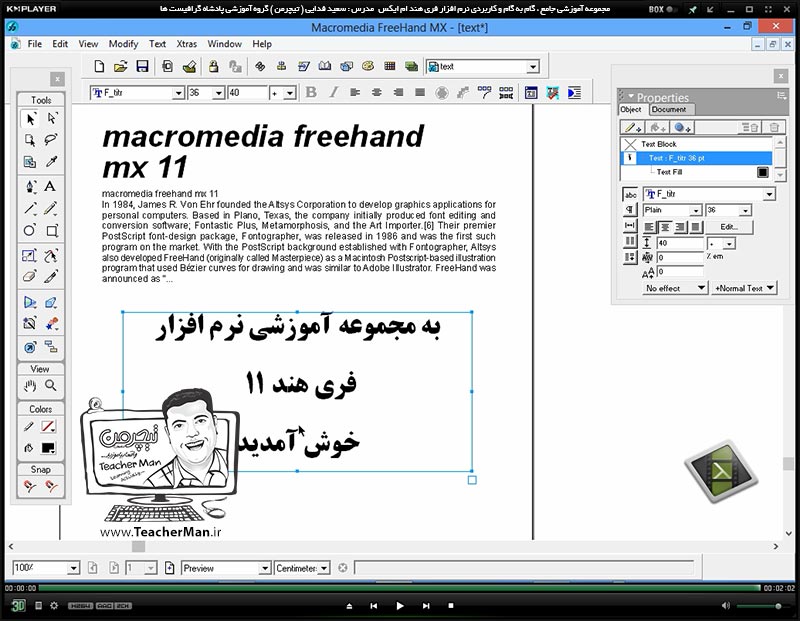Select the Eraser tool
The image size is (800, 621).
pyautogui.click(x=30, y=277)
